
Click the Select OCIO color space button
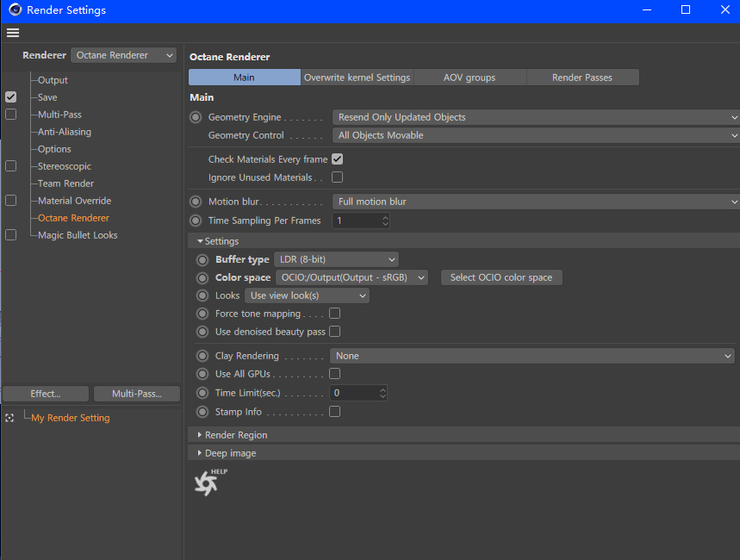(501, 277)
